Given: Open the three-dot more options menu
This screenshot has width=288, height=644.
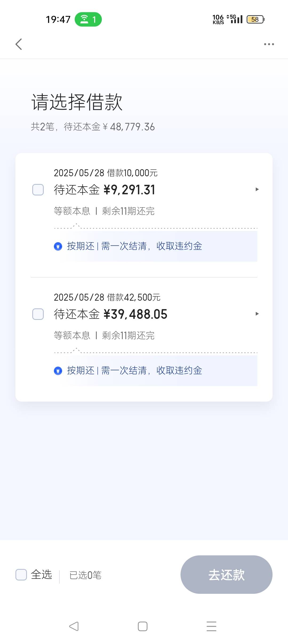Looking at the screenshot, I should tap(269, 44).
